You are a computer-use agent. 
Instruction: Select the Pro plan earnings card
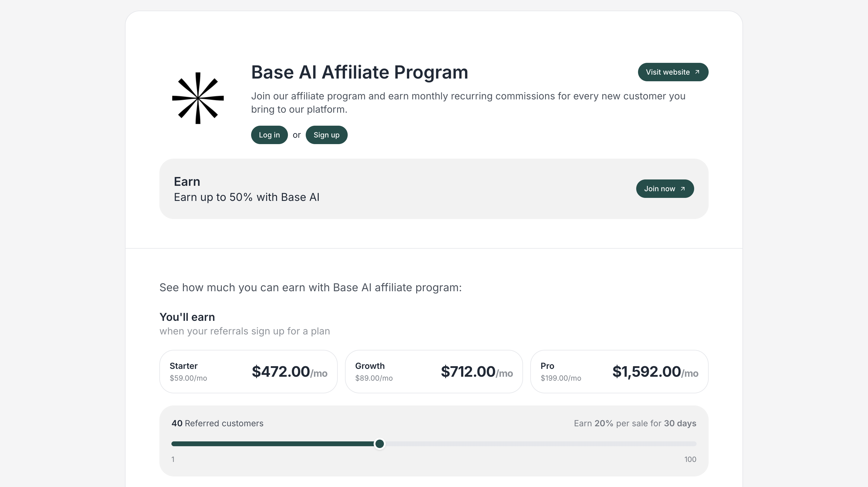(x=619, y=371)
